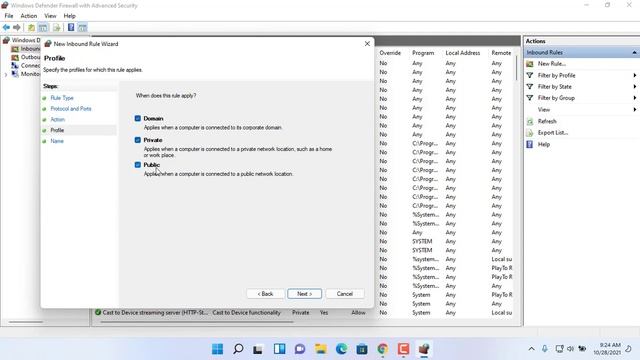Launch Google Chrome from the taskbar
The width and height of the screenshot is (640, 360).
click(x=383, y=349)
